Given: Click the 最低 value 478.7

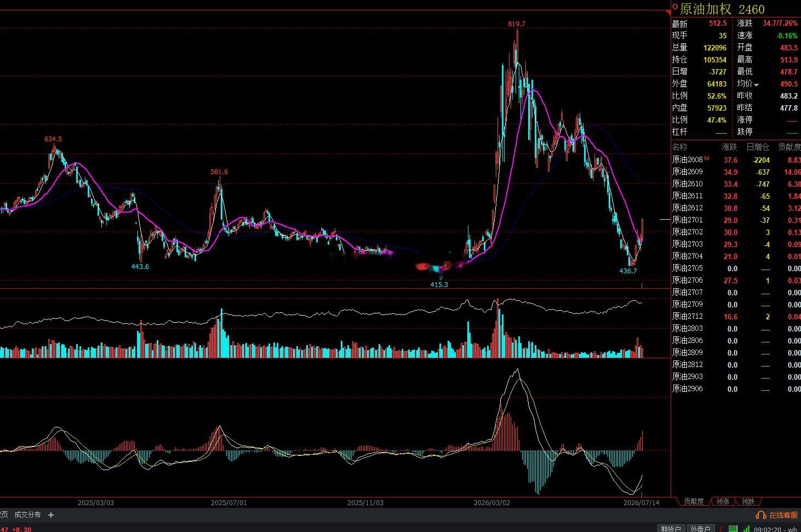Looking at the screenshot, I should 789,72.
